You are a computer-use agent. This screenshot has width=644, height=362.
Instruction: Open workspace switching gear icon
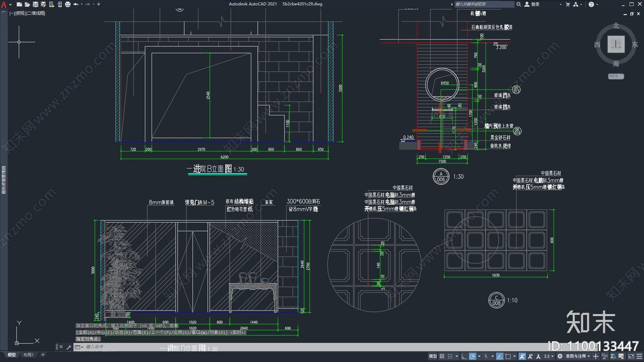pos(560,356)
